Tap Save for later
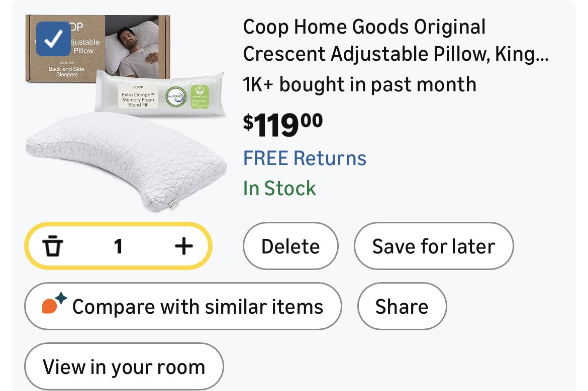Image resolution: width=588 pixels, height=391 pixels. tap(433, 246)
